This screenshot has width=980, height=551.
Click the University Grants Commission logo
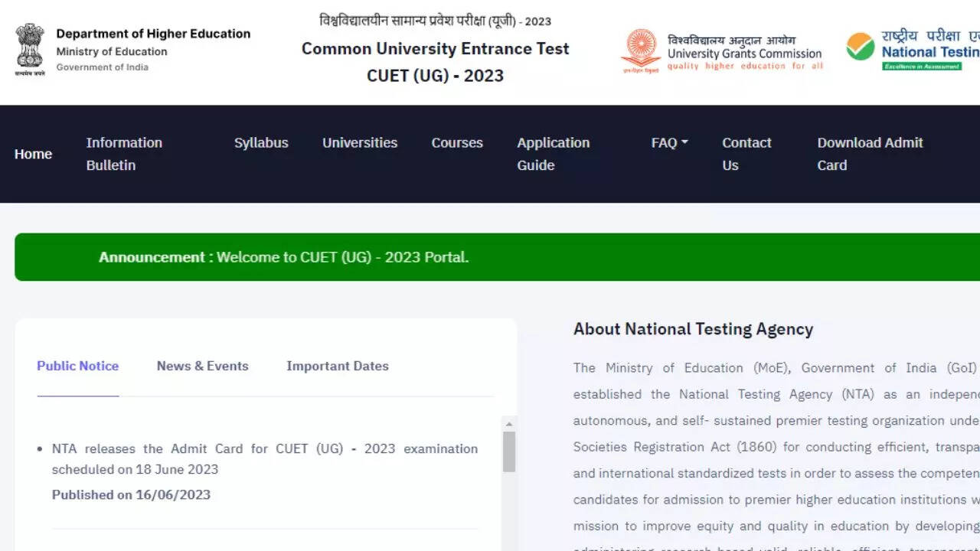click(x=641, y=51)
